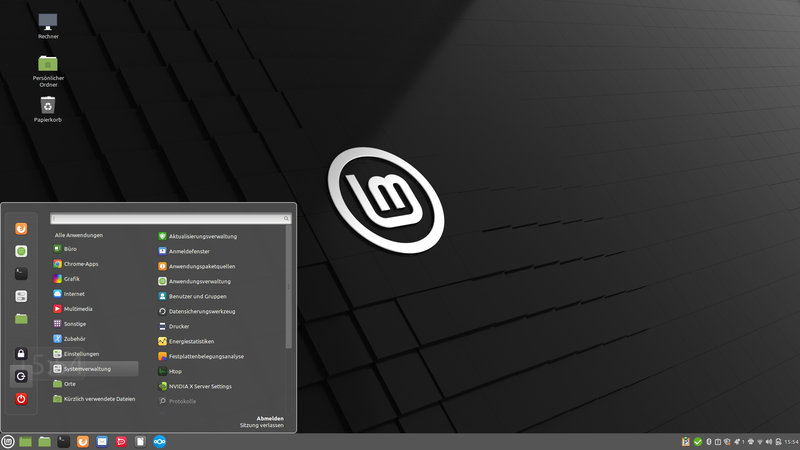Launch Terminal from the menu favorites sidebar
This screenshot has height=450, width=800.
pos(21,273)
